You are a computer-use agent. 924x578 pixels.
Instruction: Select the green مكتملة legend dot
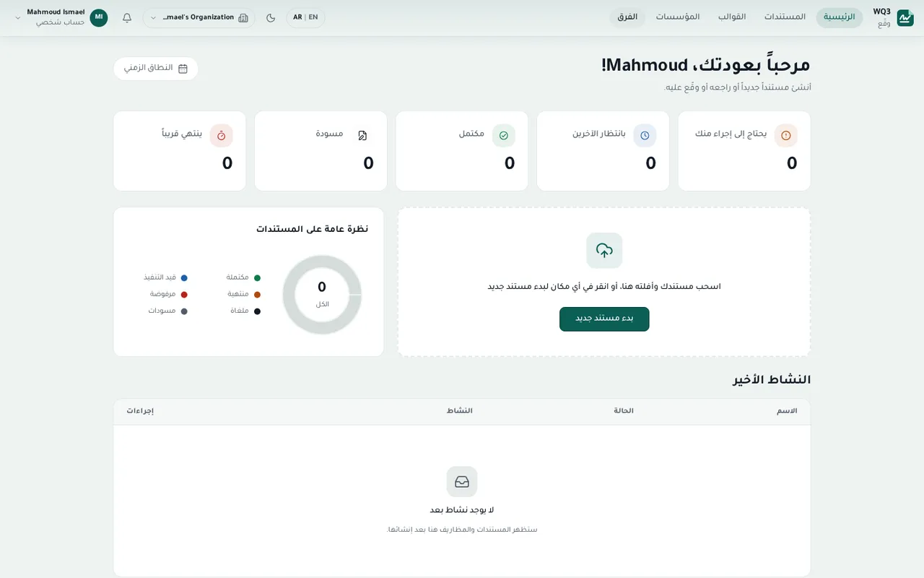257,277
